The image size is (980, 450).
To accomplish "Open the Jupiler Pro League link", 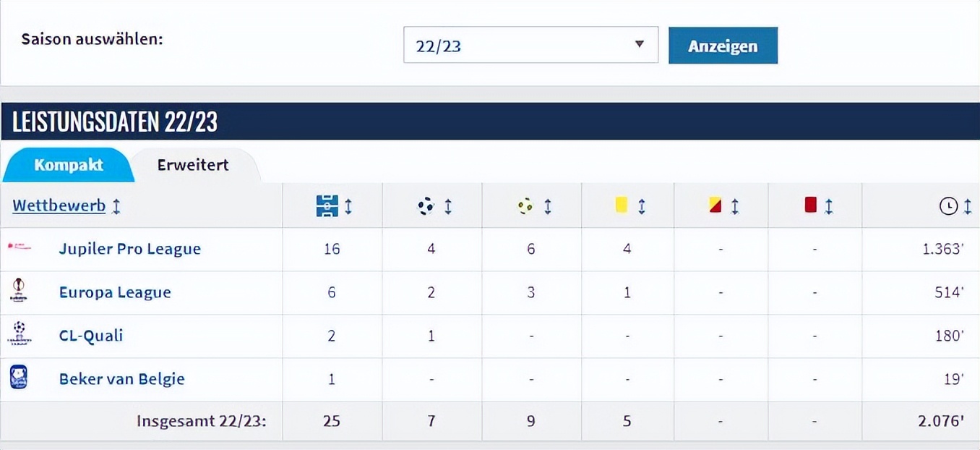I will click(130, 249).
